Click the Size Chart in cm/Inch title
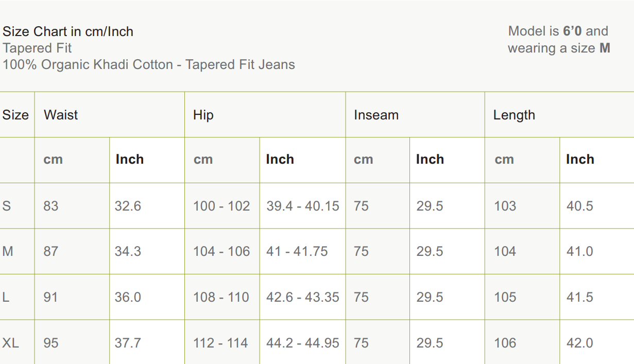 [x=68, y=31]
